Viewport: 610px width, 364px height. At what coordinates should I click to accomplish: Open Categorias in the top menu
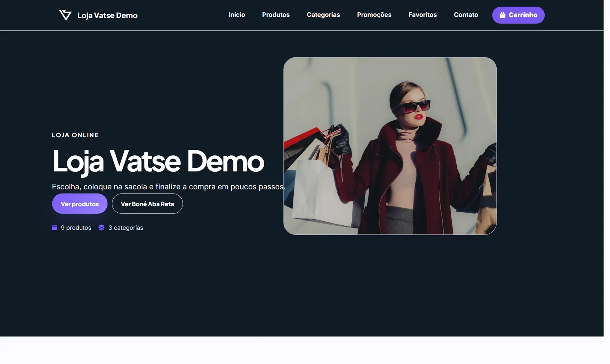point(323,15)
